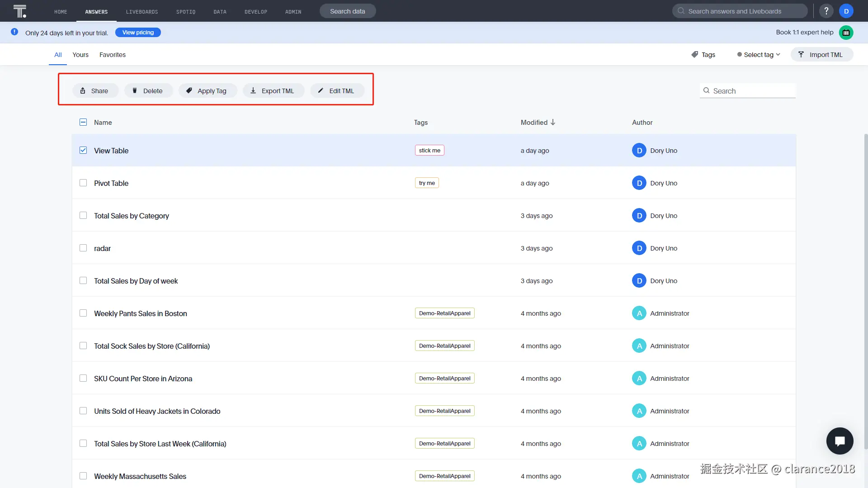Open Total Sales by Store Last Week answer
868x488 pixels.
(x=160, y=444)
